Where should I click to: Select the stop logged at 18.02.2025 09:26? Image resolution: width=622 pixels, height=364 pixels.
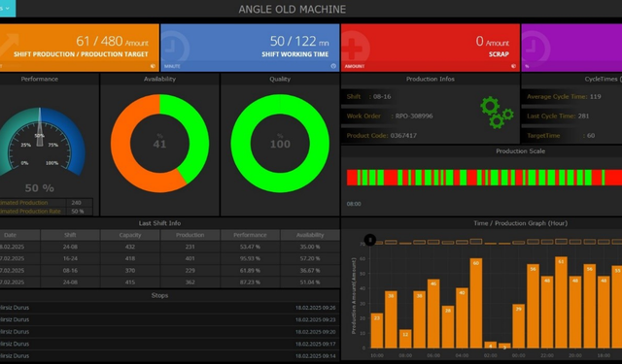coord(169,308)
